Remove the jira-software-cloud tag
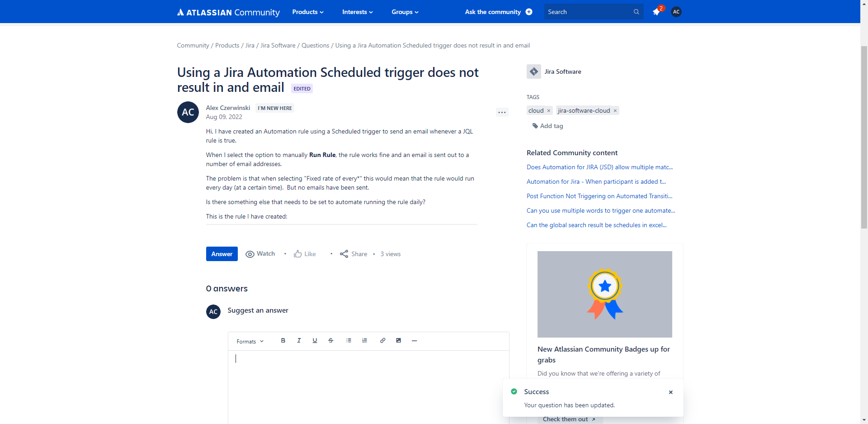Viewport: 868px width, 424px height. 615,111
